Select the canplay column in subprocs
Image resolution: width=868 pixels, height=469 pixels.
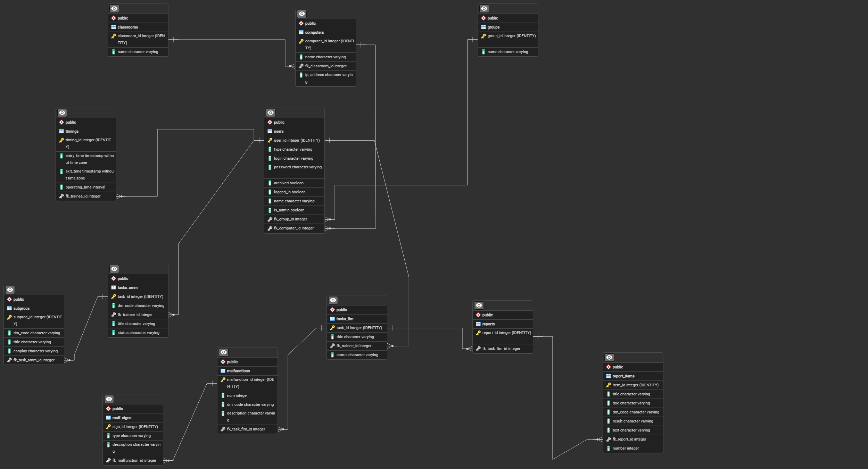pyautogui.click(x=35, y=351)
